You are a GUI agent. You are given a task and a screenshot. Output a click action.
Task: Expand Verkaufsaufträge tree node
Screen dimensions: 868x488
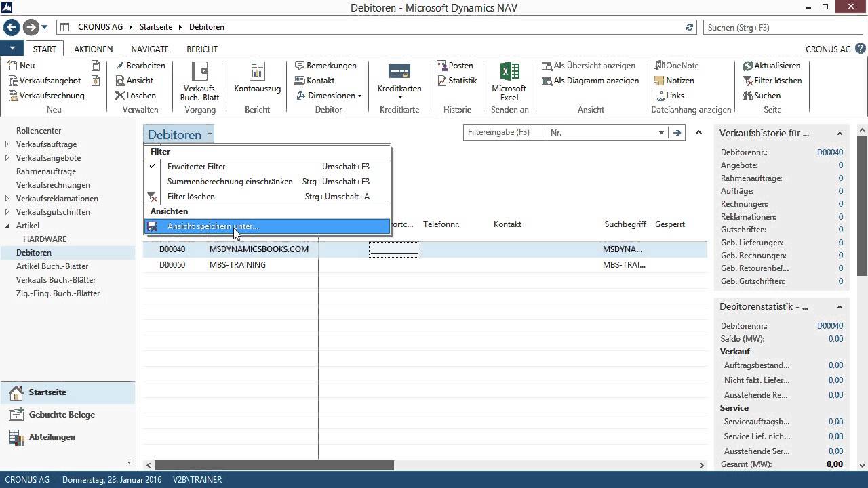7,144
